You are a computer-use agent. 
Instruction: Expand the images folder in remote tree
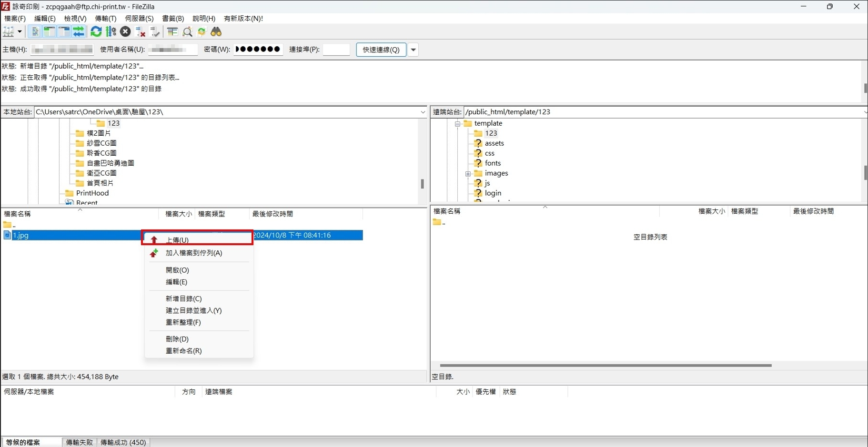(468, 174)
